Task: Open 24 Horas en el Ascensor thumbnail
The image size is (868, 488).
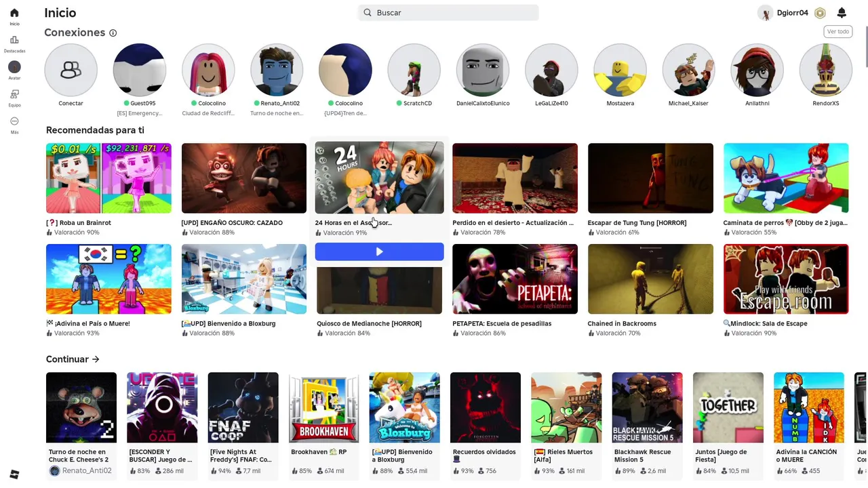Action: pos(379,178)
